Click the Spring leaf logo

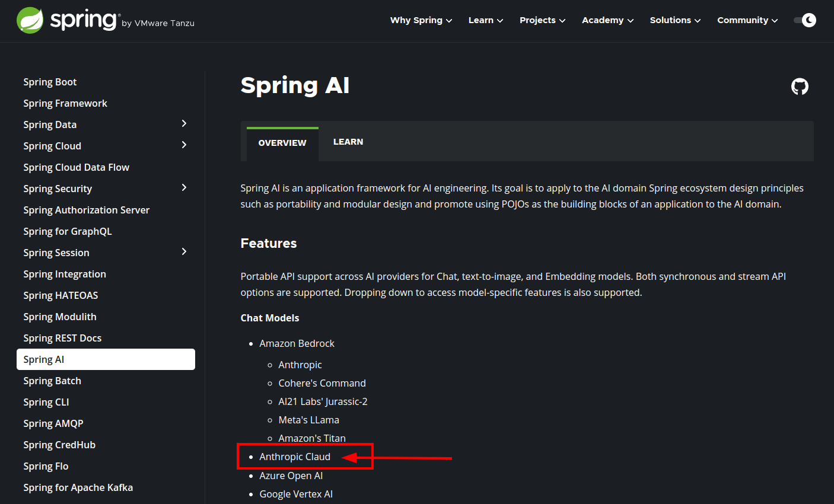(30, 21)
